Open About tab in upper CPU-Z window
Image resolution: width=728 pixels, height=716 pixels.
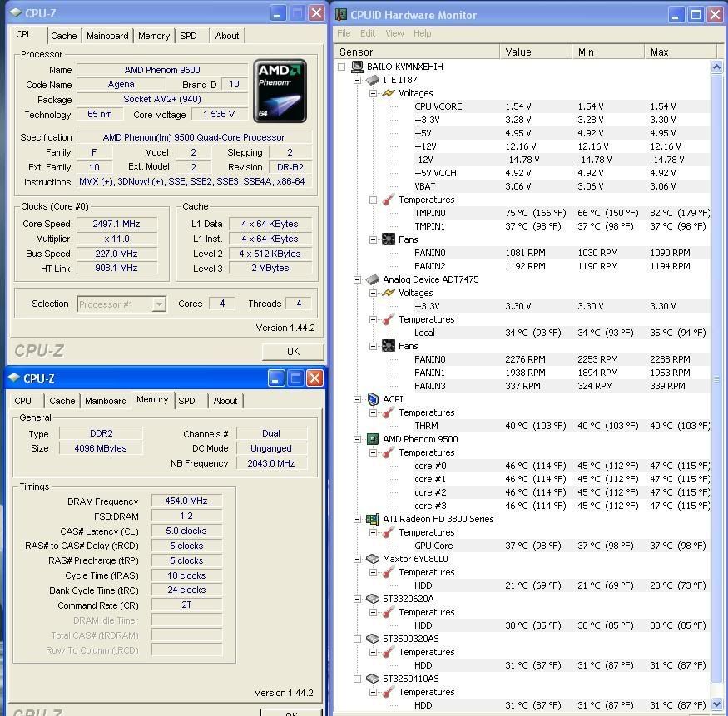tap(226, 36)
